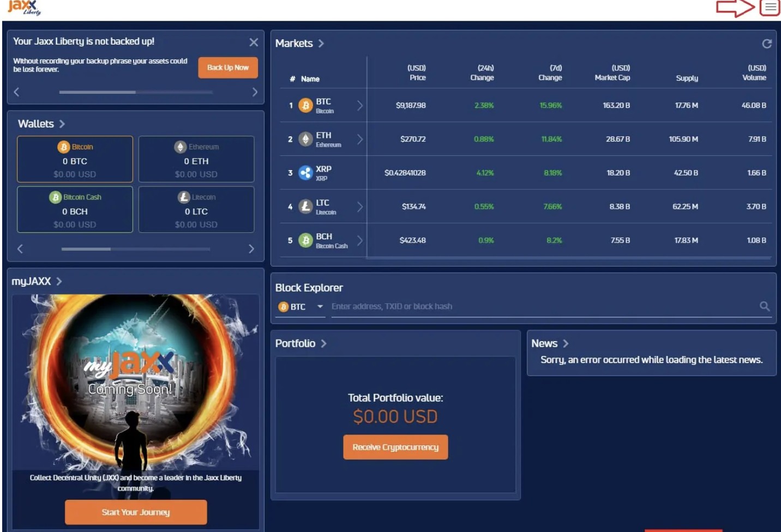This screenshot has width=781, height=532.
Task: Dismiss the backup warning banner
Action: (x=254, y=42)
